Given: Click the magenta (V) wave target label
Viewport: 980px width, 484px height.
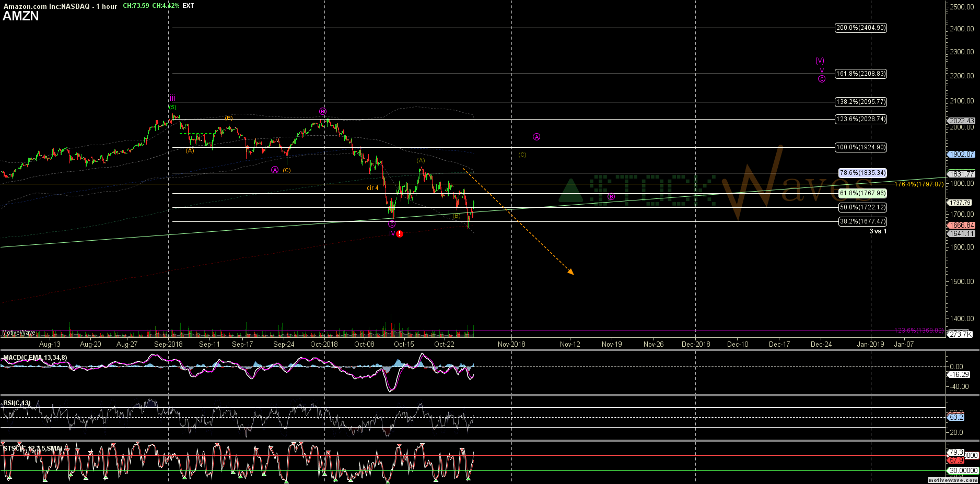Looking at the screenshot, I should point(820,61).
